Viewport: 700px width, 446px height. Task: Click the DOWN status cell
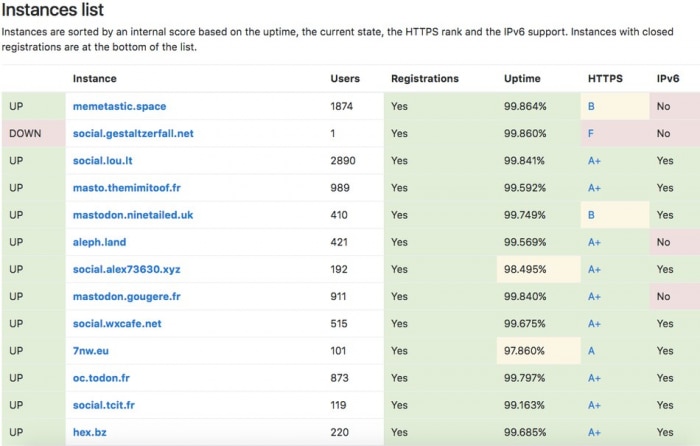click(33, 133)
